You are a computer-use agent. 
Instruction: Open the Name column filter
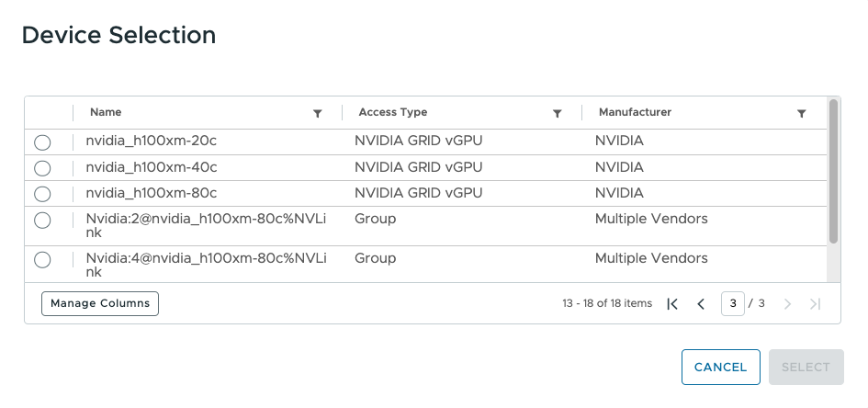pyautogui.click(x=318, y=113)
